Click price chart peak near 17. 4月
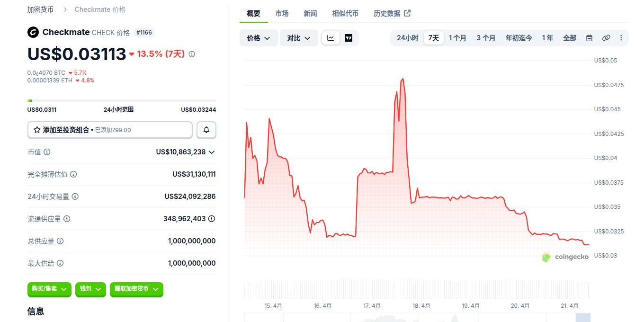 coord(402,79)
